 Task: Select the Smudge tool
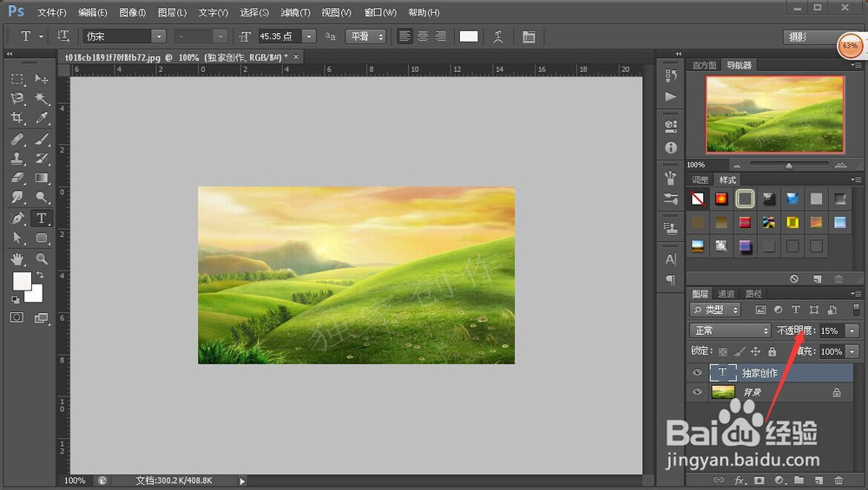(x=17, y=197)
